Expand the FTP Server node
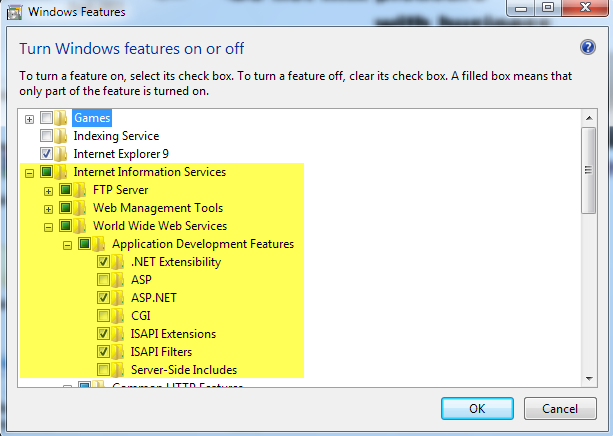 pyautogui.click(x=48, y=191)
